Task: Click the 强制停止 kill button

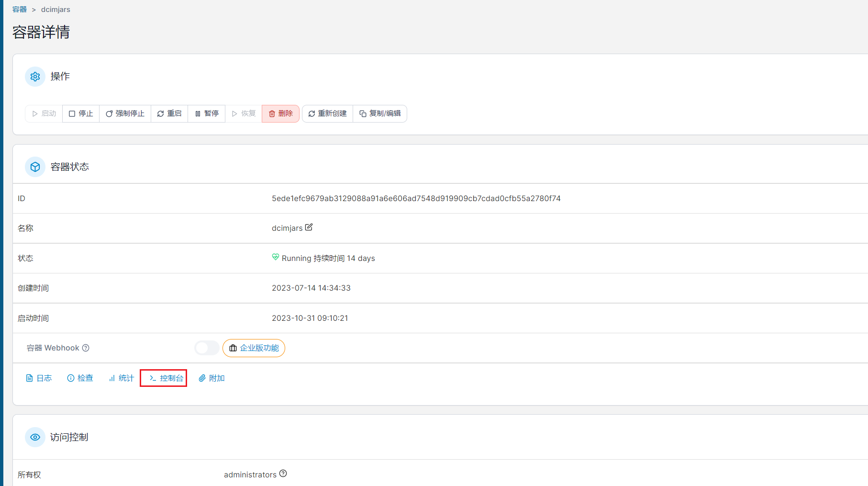Action: pos(125,113)
